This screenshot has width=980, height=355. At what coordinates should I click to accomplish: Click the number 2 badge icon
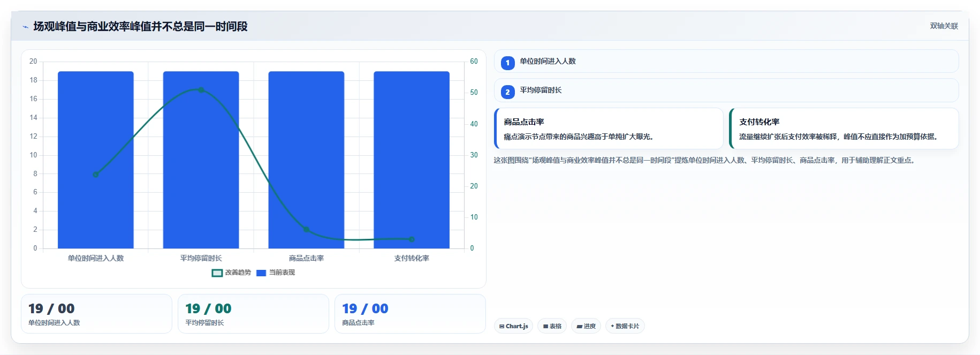coord(507,92)
